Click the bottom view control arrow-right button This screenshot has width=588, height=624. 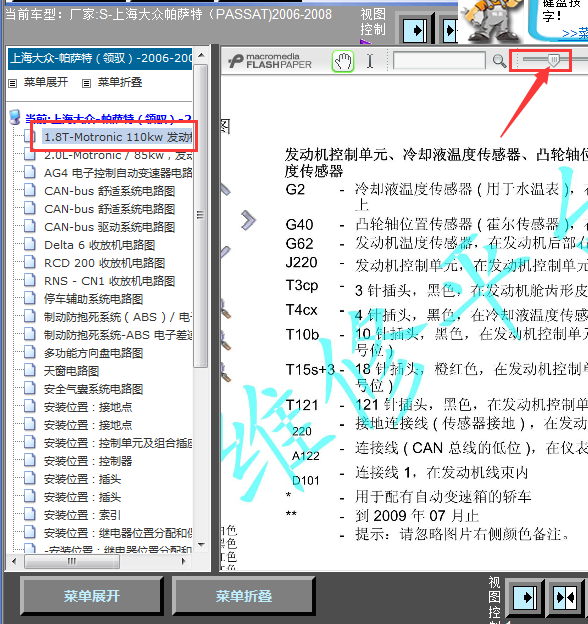[526, 597]
